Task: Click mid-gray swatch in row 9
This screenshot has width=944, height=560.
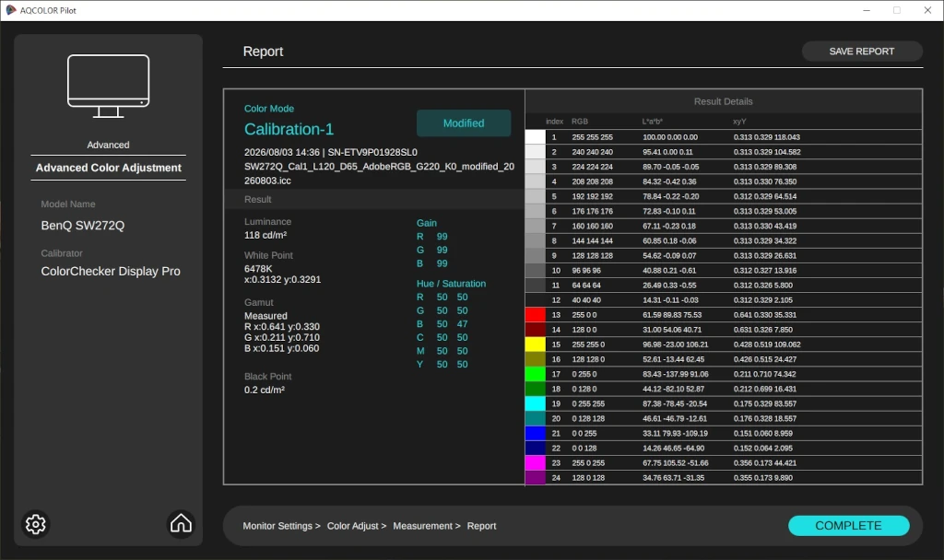Action: (x=536, y=256)
